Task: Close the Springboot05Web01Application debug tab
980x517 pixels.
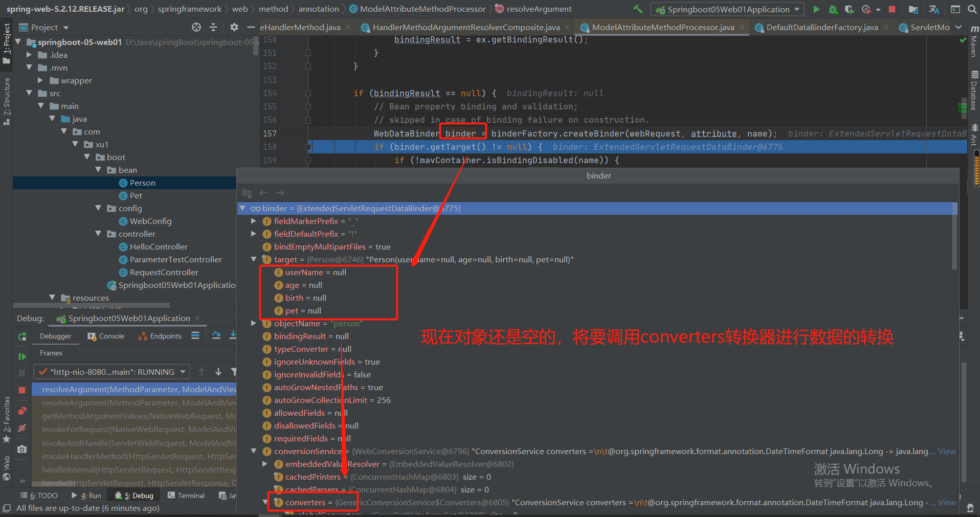Action: [197, 318]
